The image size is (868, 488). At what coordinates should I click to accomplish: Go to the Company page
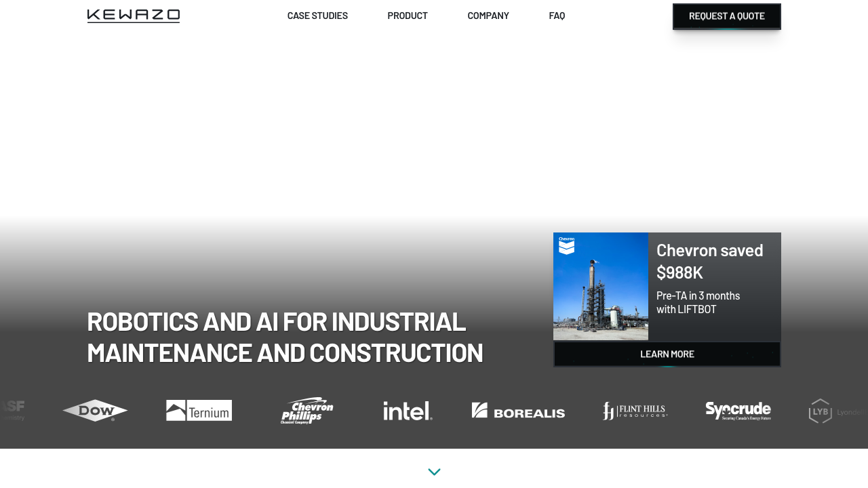point(488,16)
